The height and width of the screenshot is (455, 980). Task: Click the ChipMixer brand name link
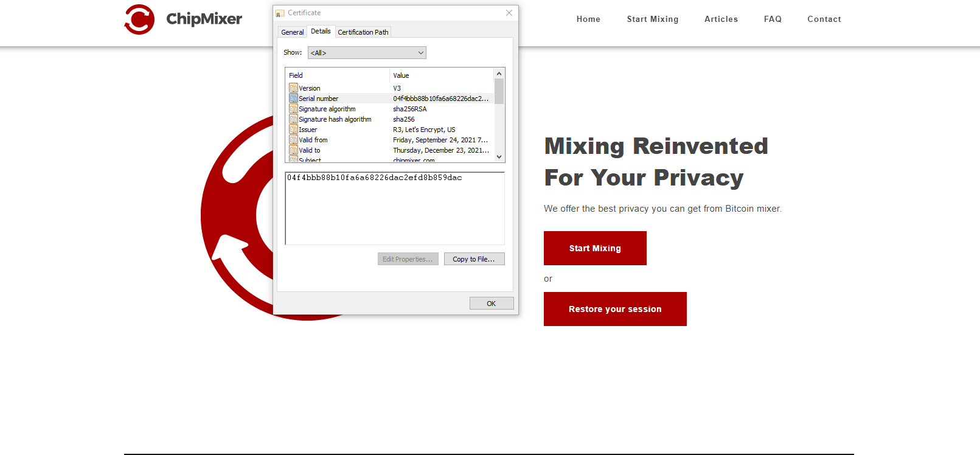[x=204, y=19]
